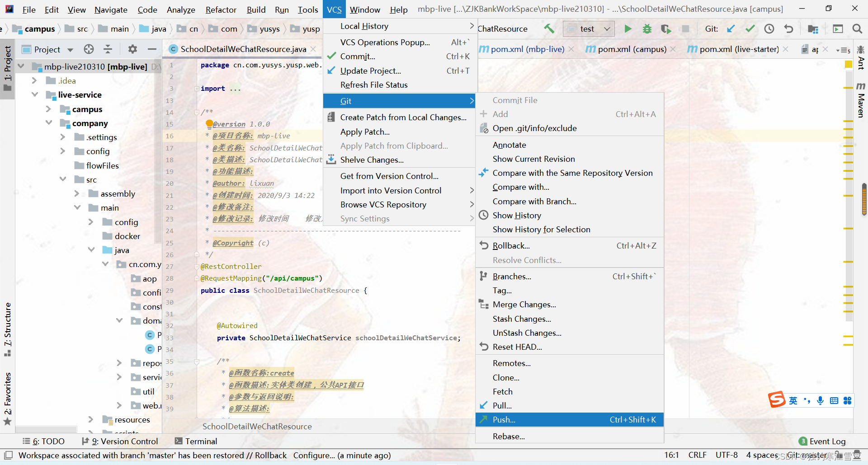Click the locate file crosshair icon in Project panel

pos(89,49)
